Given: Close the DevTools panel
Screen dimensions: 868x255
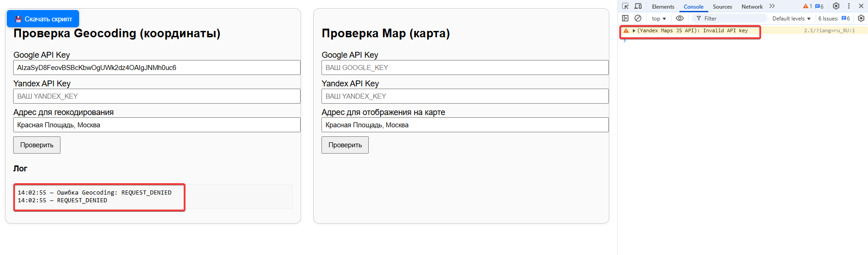Looking at the screenshot, I should (x=861, y=6).
